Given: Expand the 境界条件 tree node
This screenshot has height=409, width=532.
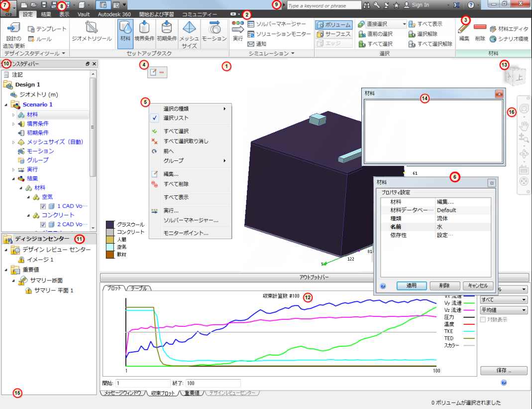Looking at the screenshot, I should 13,124.
